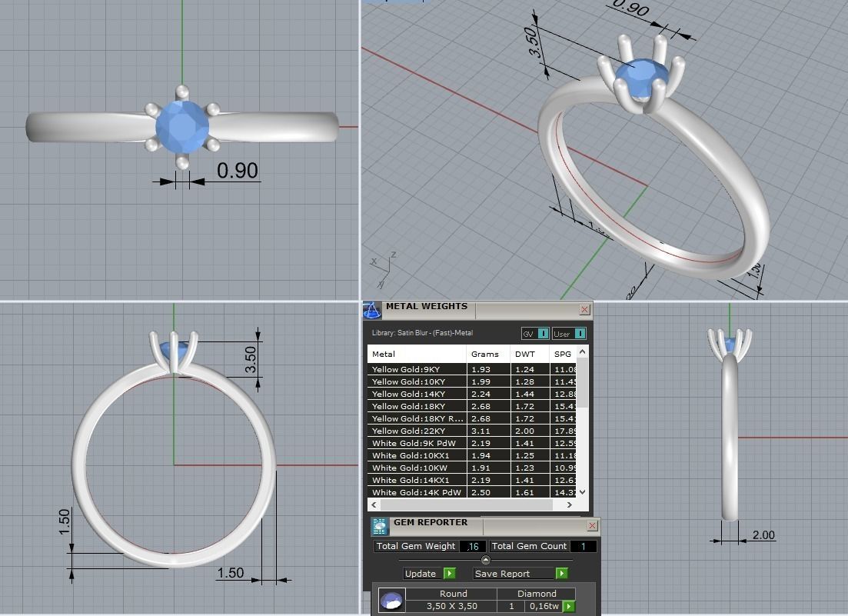
Task: Click the Grams column header
Action: coord(488,355)
